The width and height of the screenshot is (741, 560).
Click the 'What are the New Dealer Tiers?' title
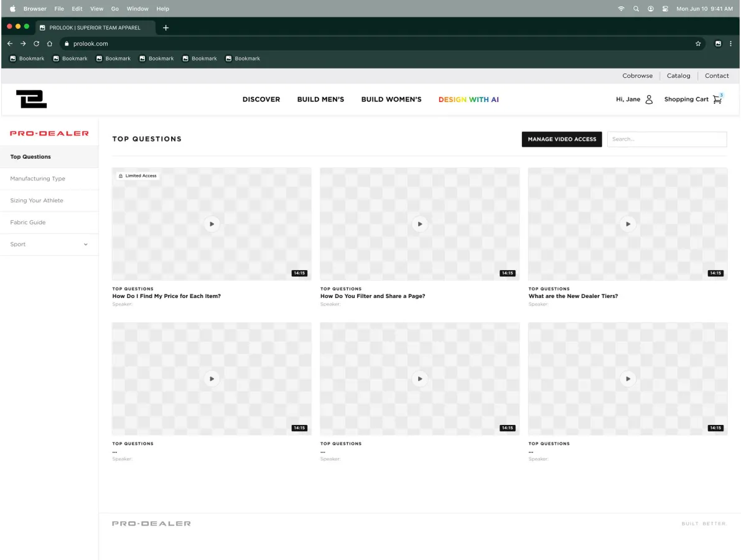click(573, 296)
